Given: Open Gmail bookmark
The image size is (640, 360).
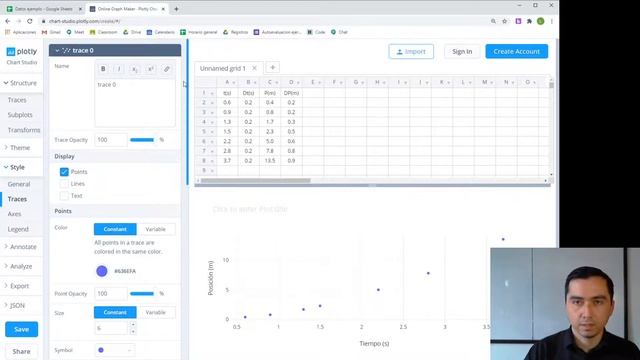Looking at the screenshot, I should (51, 32).
